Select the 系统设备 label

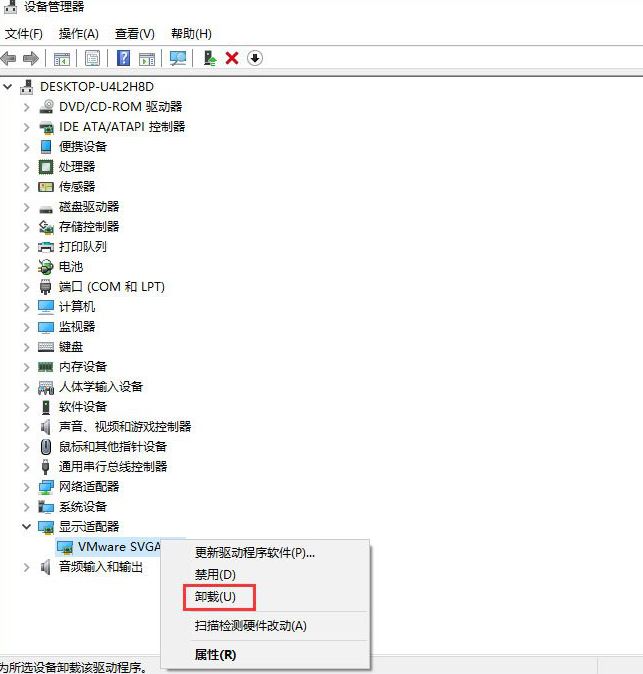83,507
